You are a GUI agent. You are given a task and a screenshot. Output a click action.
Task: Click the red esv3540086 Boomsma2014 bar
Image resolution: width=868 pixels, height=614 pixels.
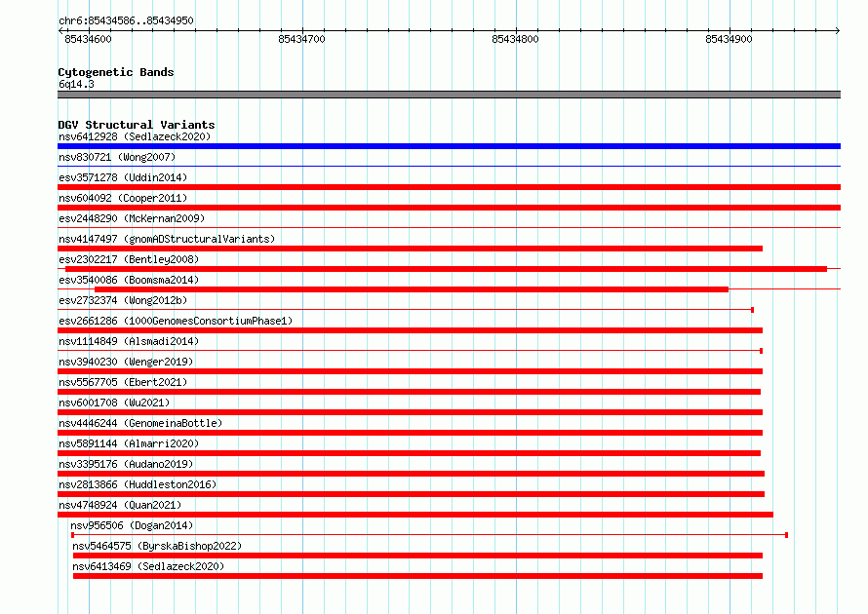[412, 289]
